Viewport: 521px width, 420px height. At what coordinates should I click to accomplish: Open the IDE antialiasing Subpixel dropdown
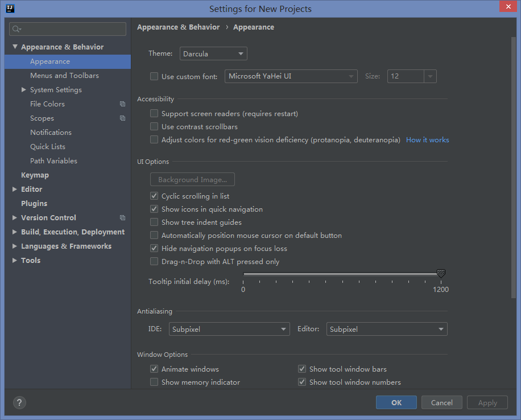[x=230, y=329]
